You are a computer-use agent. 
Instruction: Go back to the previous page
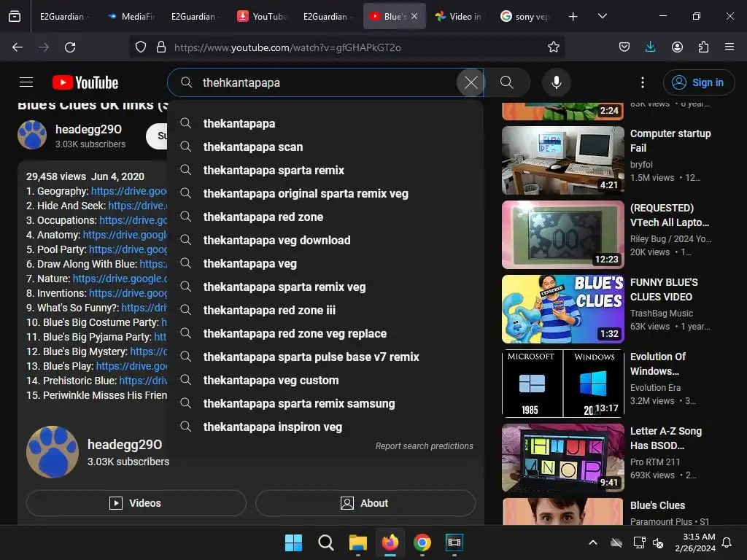pos(18,47)
